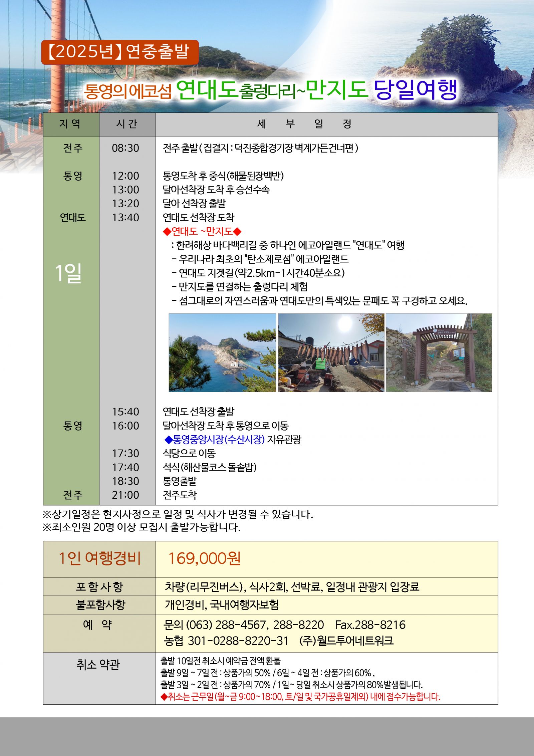Click the 한려해상 바다백리길 description line
Screen dimensions: 534x756
coord(288,245)
